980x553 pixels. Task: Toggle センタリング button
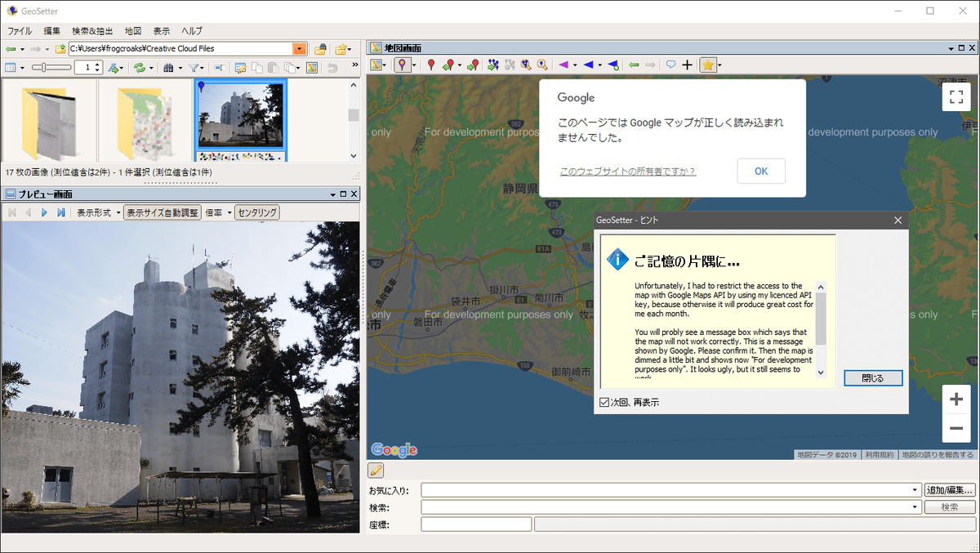click(258, 212)
